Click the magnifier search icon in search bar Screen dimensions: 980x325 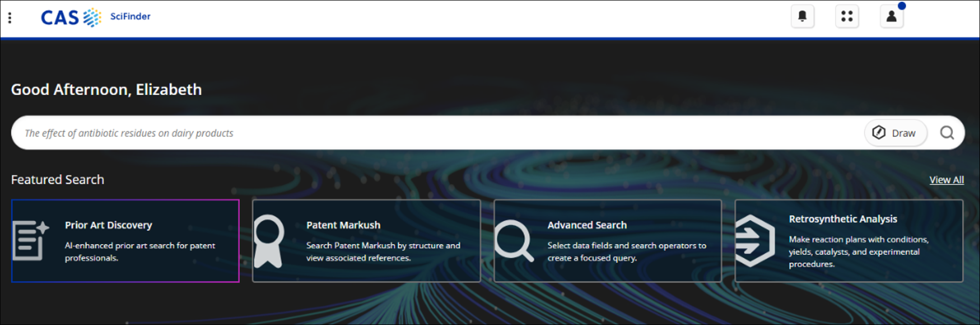(947, 133)
